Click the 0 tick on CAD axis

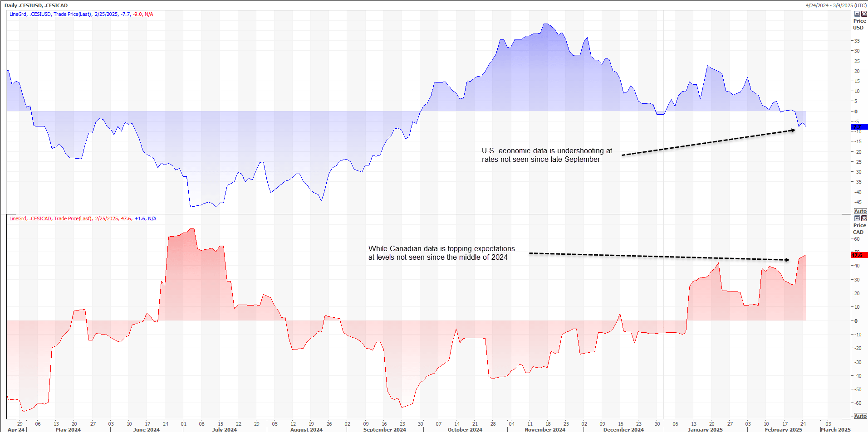pos(856,321)
